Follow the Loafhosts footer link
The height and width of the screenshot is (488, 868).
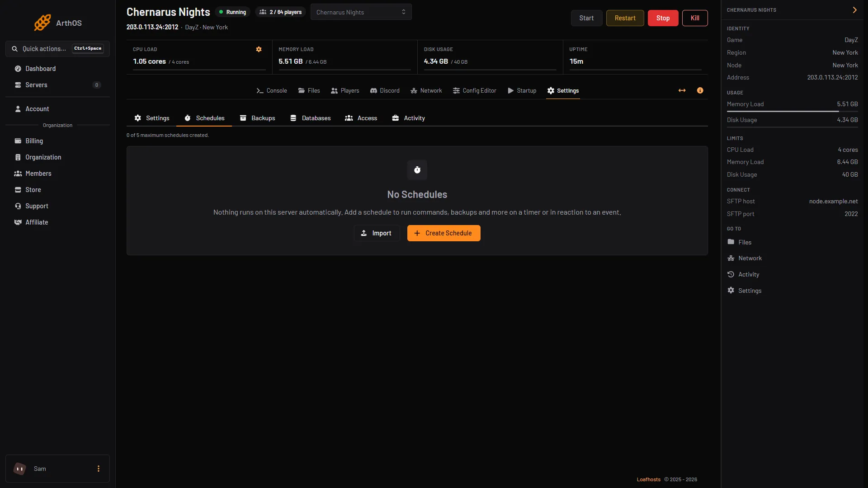(648, 479)
